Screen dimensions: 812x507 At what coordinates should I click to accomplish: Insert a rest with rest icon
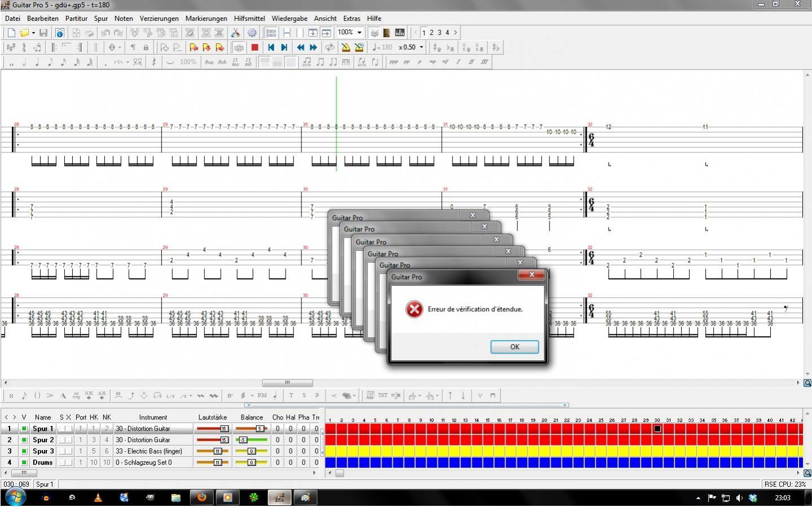[x=154, y=63]
